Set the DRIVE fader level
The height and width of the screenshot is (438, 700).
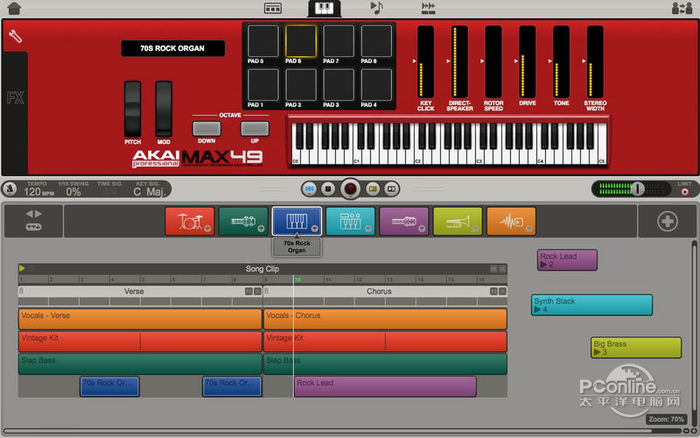coord(527,62)
